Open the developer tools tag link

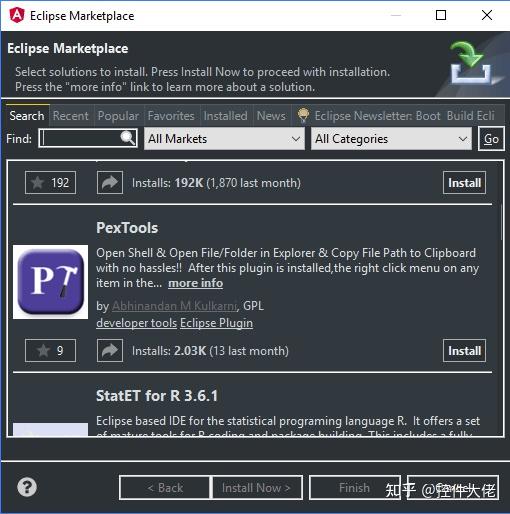(137, 323)
